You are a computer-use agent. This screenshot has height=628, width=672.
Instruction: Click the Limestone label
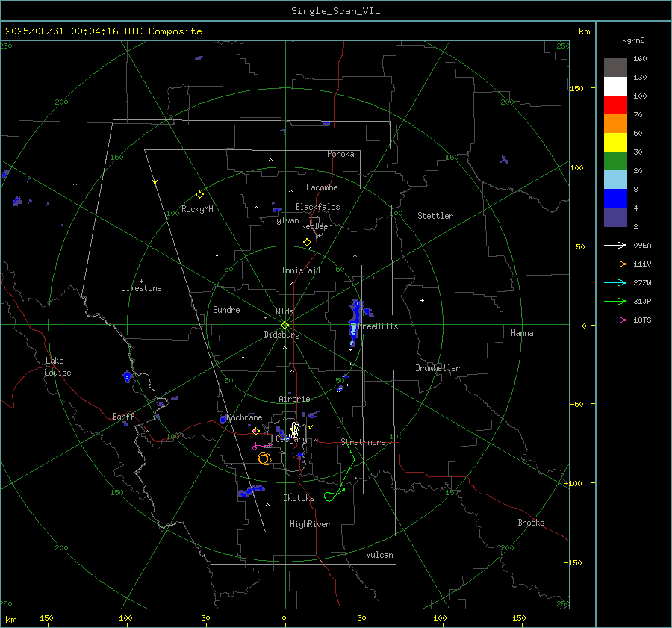coord(141,288)
